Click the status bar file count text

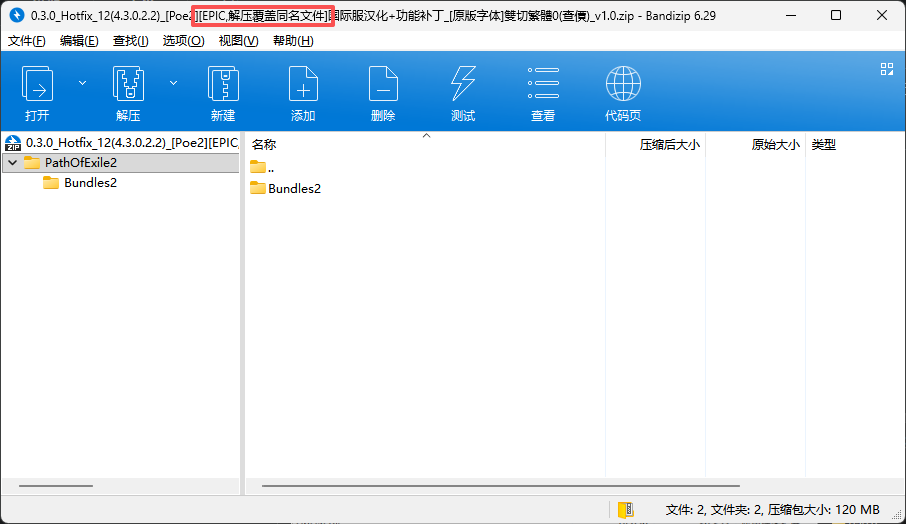(x=773, y=510)
